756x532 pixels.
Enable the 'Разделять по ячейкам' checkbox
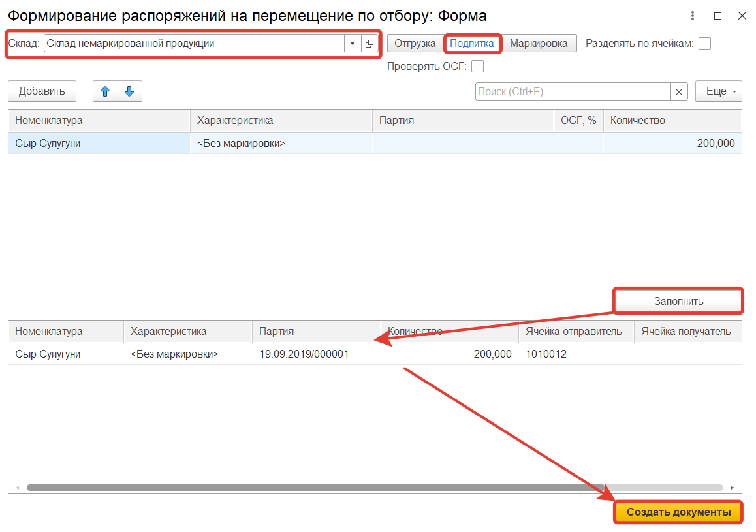704,44
